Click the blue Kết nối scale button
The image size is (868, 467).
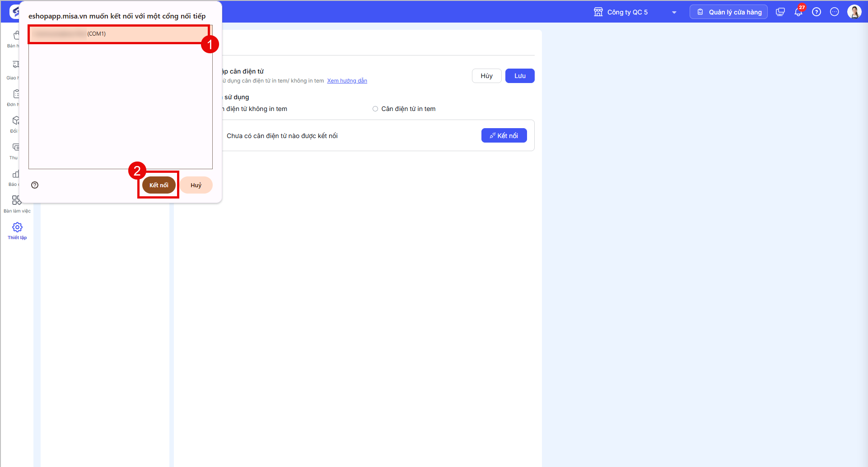pos(504,135)
